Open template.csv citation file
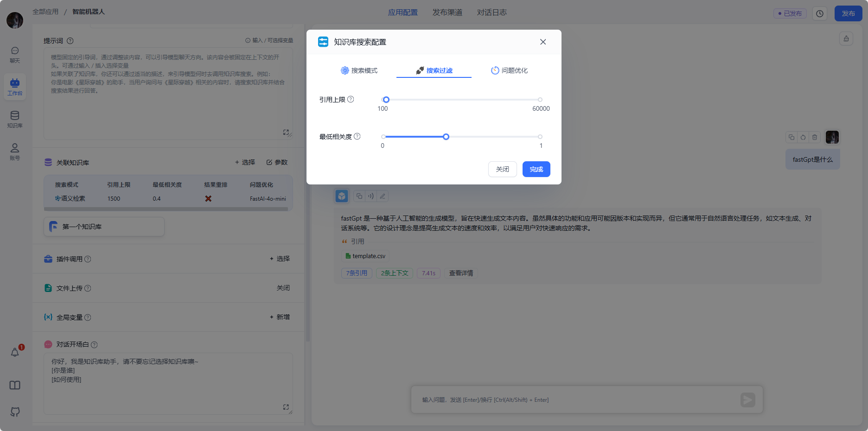Viewport: 868px width, 431px height. pyautogui.click(x=365, y=256)
